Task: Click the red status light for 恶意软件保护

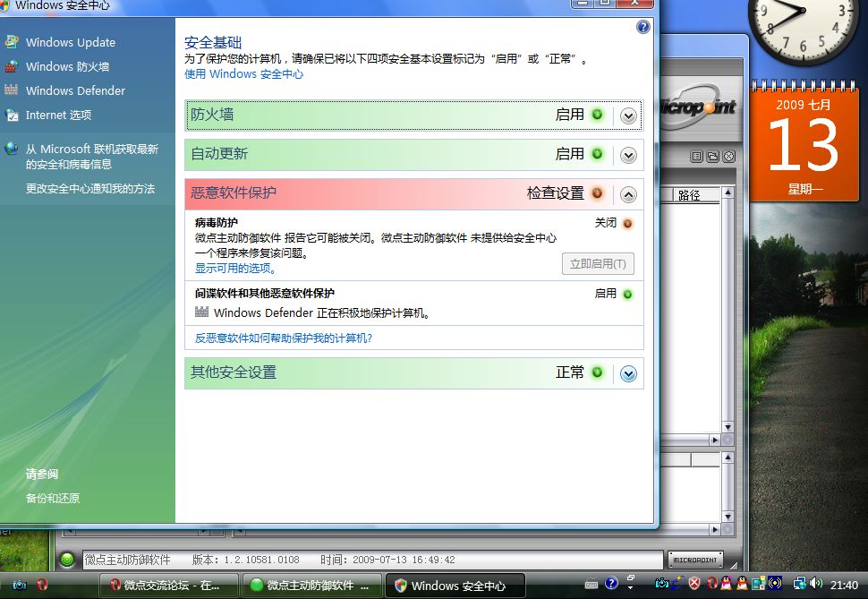Action: tap(597, 193)
